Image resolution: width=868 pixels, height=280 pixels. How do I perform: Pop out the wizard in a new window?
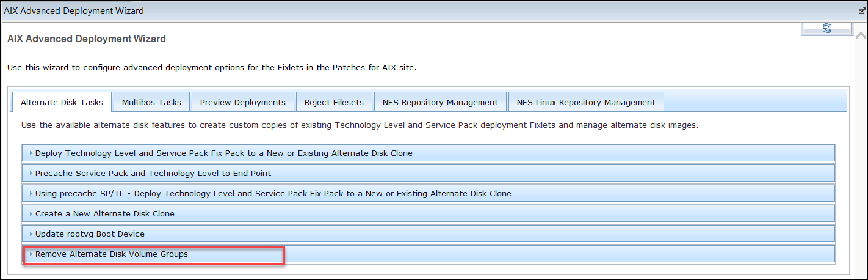click(862, 11)
